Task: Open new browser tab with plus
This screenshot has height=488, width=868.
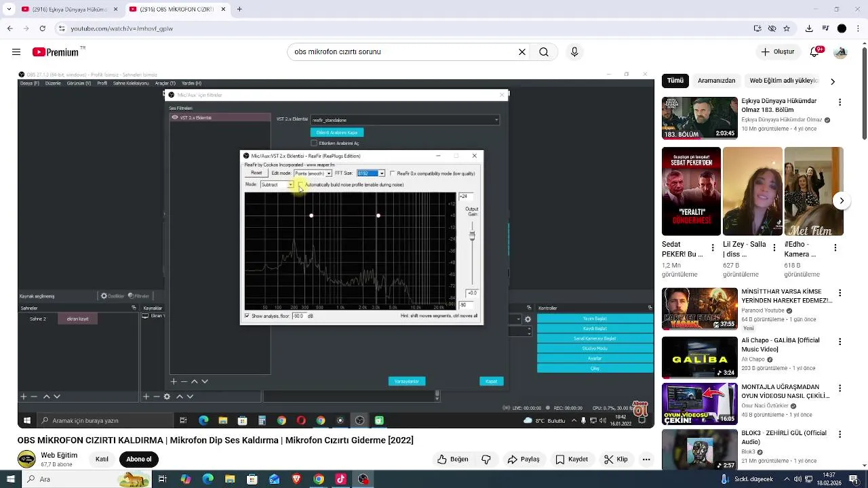Action: (239, 9)
